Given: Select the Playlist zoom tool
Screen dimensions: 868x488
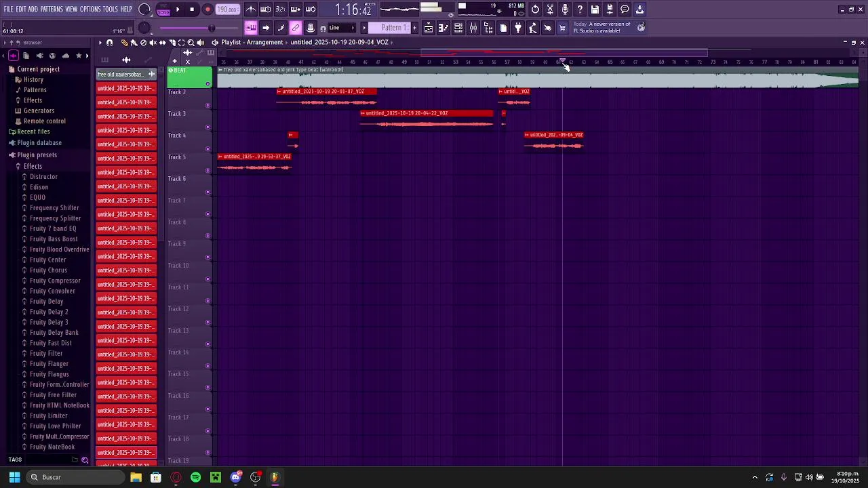Looking at the screenshot, I should pos(191,43).
